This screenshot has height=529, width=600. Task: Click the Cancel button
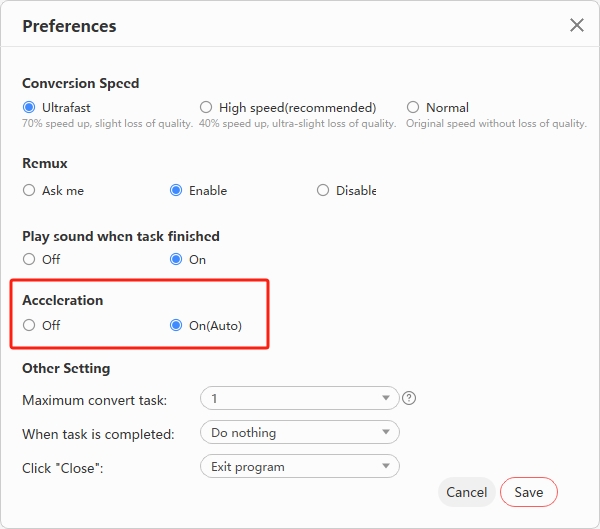(466, 492)
